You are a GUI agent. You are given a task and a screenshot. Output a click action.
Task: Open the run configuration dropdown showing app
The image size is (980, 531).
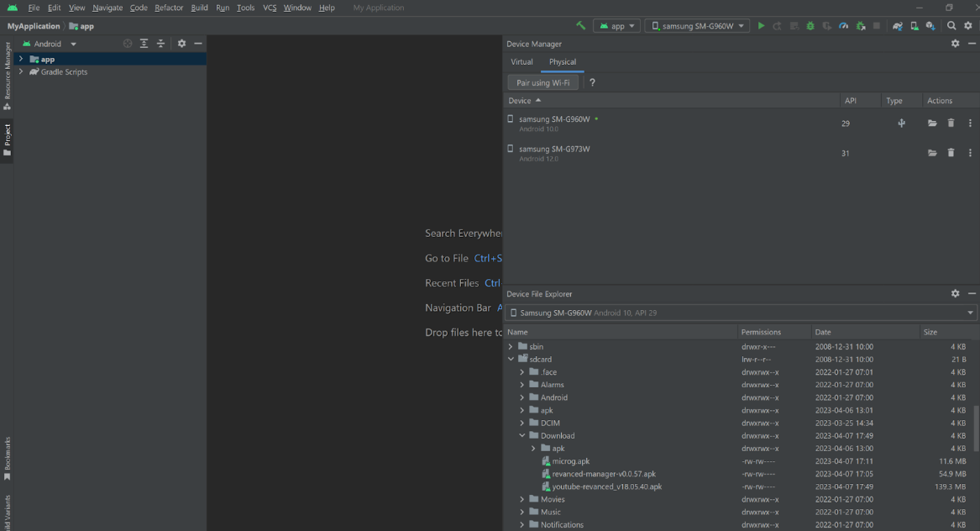(x=616, y=25)
